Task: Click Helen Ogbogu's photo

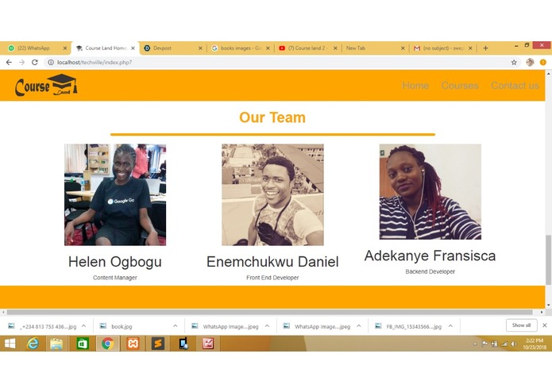Action: [115, 194]
